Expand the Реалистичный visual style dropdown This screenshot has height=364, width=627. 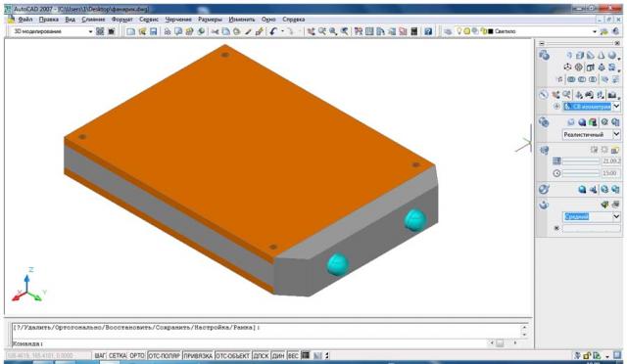coord(592,134)
